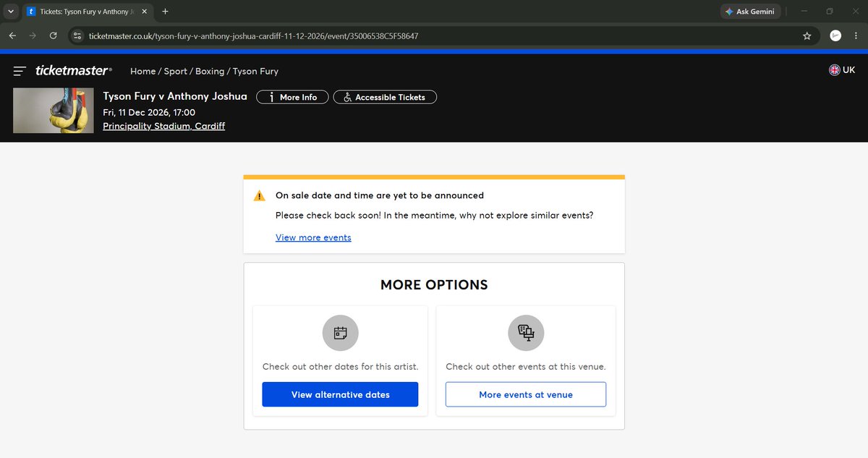Go to Sport breadcrumb

[176, 71]
